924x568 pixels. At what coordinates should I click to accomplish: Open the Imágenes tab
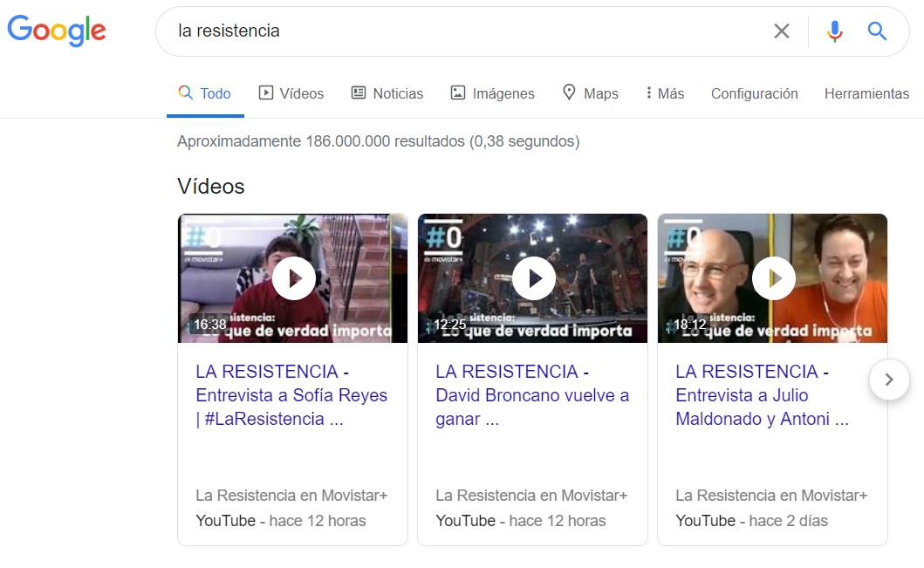click(x=492, y=93)
